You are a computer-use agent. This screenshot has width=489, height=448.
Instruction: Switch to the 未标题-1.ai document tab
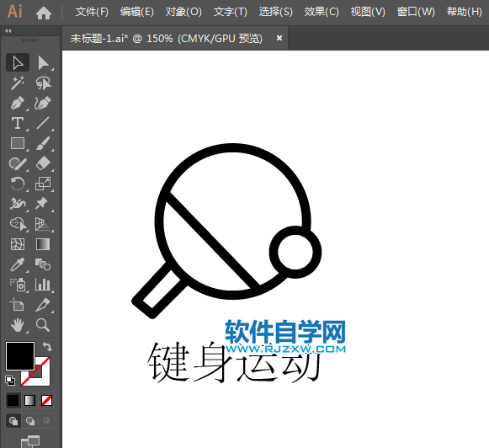(166, 39)
